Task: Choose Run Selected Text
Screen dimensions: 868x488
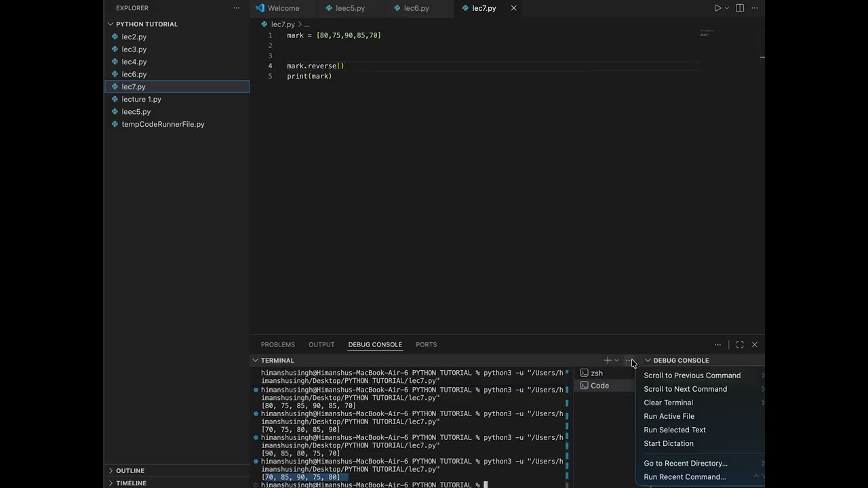Action: 675,430
